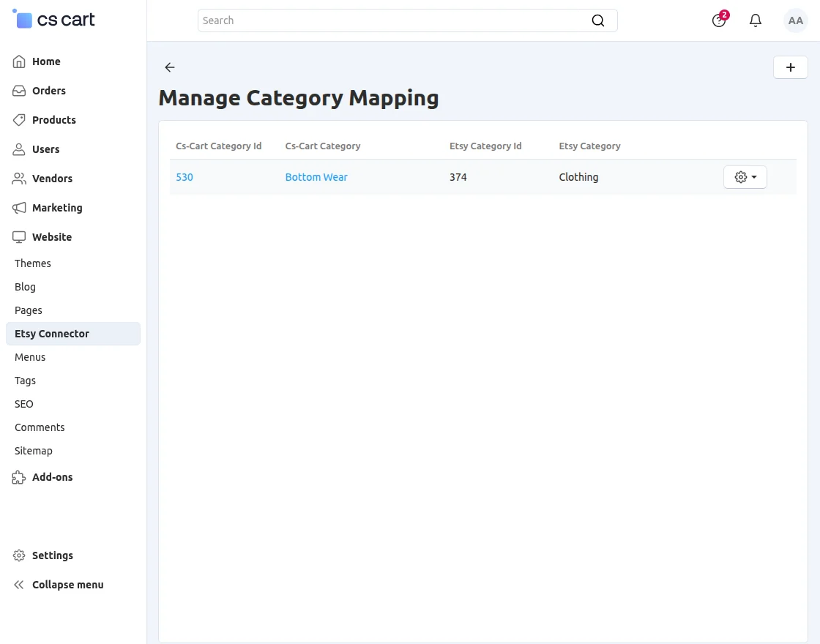
Task: Expand the gear dropdown for Bottom Wear row
Action: pyautogui.click(x=745, y=177)
